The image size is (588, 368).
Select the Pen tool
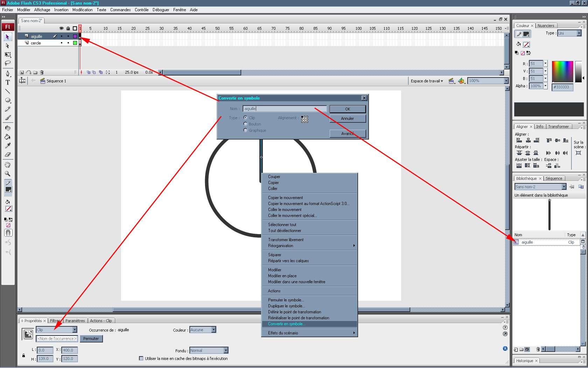8,74
